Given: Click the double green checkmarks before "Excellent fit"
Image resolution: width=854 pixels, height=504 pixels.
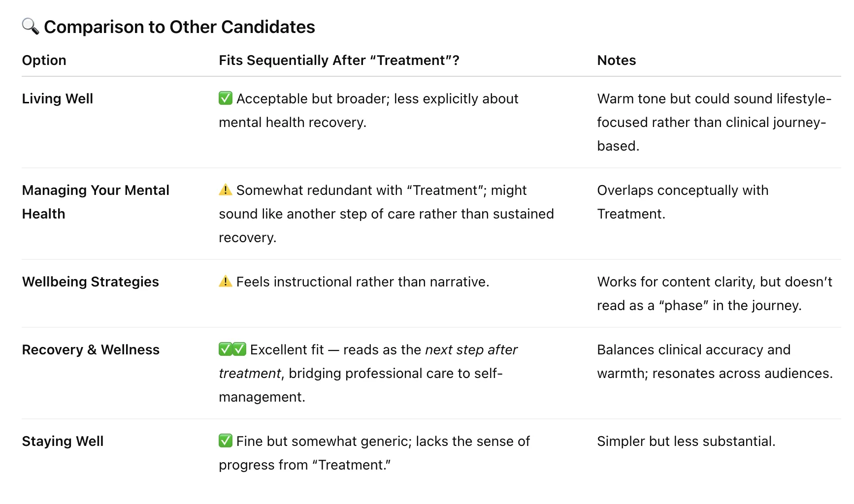Looking at the screenshot, I should [232, 349].
